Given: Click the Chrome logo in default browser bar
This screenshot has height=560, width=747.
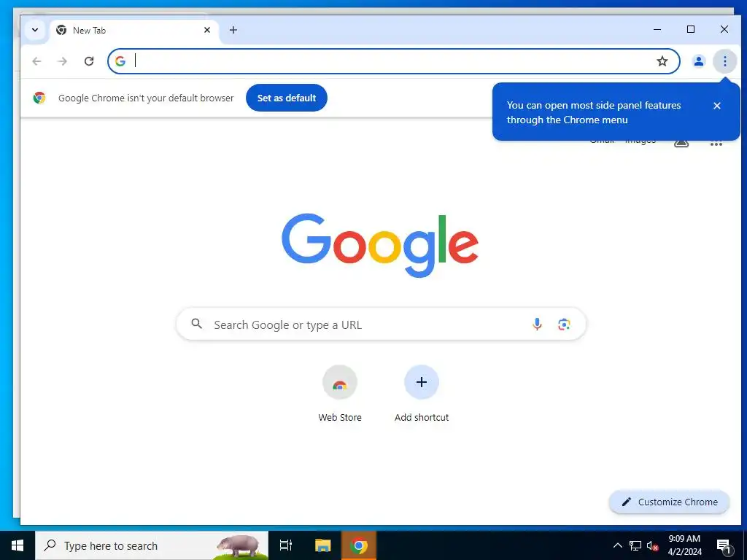Looking at the screenshot, I should pos(39,98).
